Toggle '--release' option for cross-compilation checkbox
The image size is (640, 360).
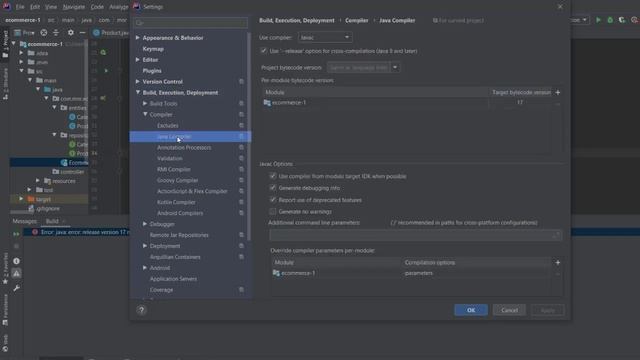tap(264, 51)
